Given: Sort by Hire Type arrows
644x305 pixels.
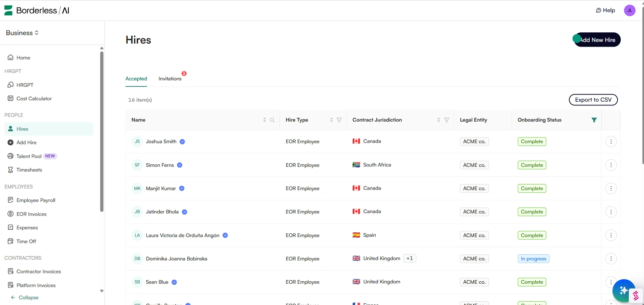Looking at the screenshot, I should click(x=331, y=120).
